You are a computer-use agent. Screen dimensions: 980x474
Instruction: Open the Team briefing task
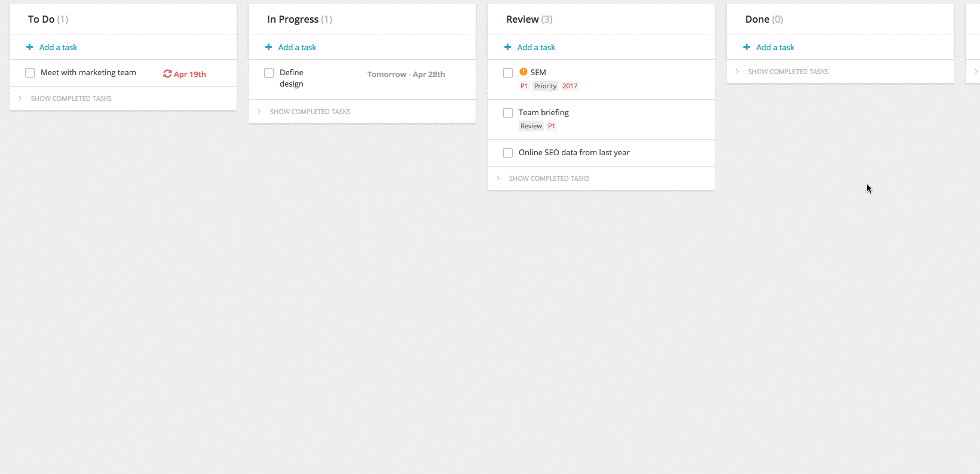click(544, 112)
